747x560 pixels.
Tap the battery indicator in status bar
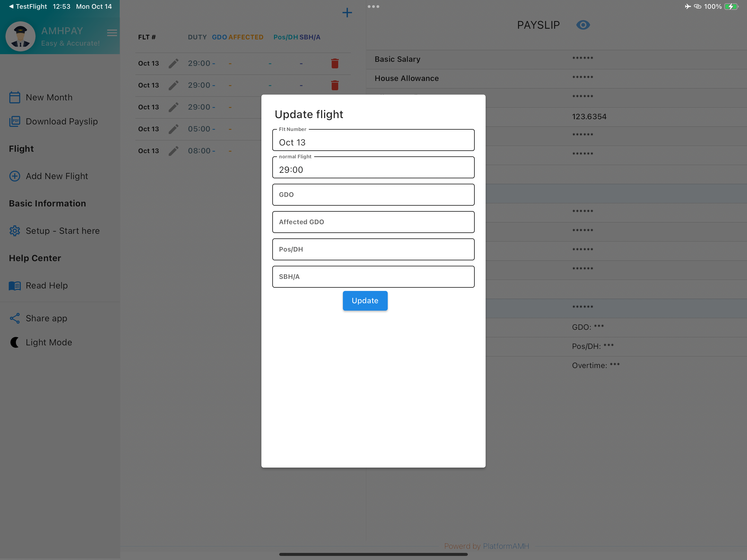coord(731,6)
